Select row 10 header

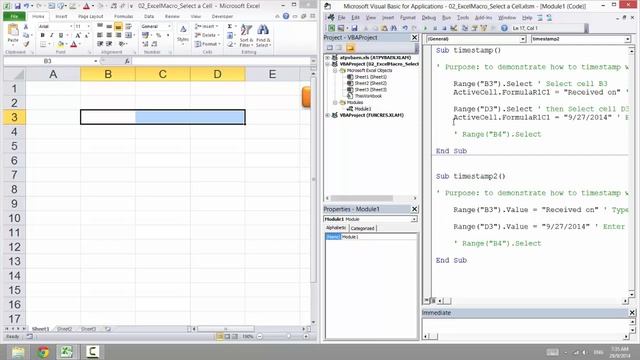(x=14, y=218)
